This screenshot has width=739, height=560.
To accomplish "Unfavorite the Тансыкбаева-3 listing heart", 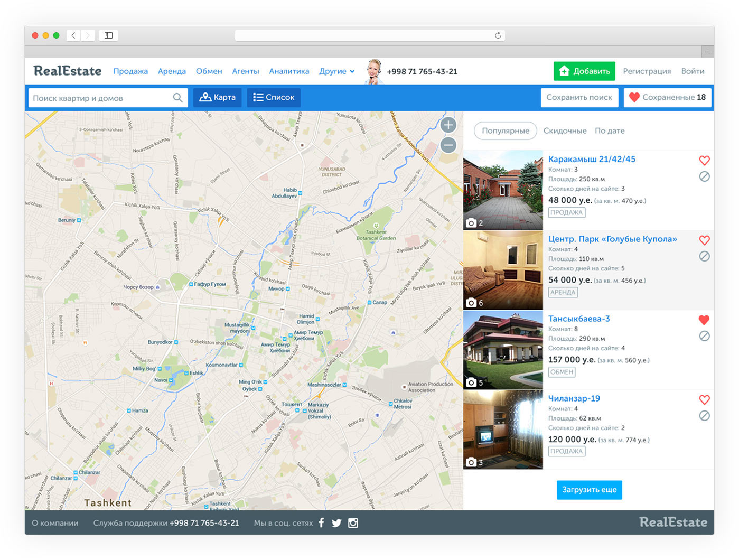I will pos(704,320).
